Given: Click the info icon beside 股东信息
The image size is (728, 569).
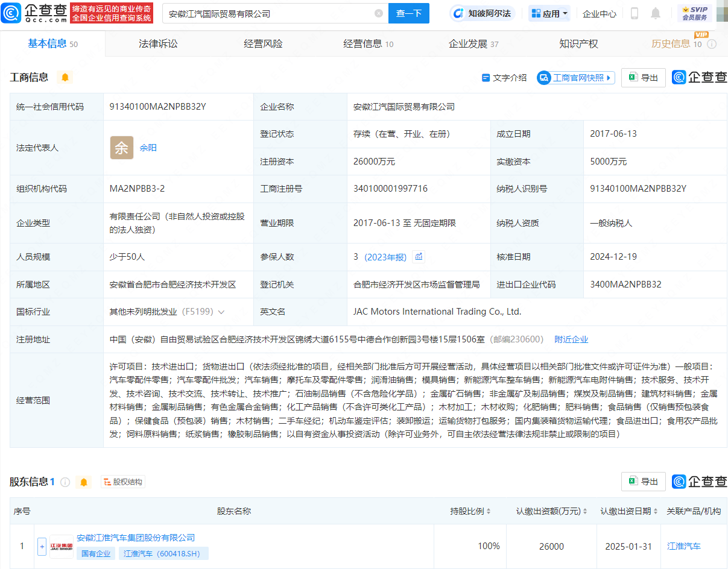Looking at the screenshot, I should point(65,482).
